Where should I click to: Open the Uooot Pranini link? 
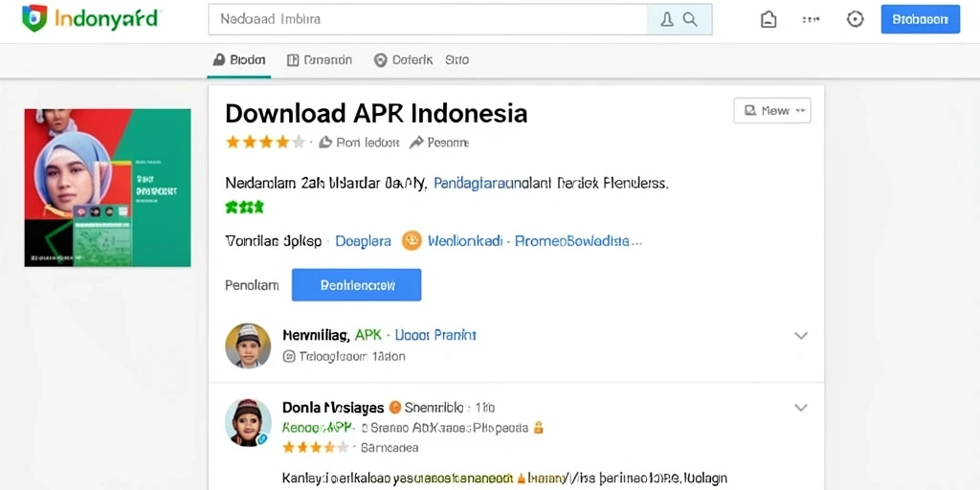pos(435,336)
